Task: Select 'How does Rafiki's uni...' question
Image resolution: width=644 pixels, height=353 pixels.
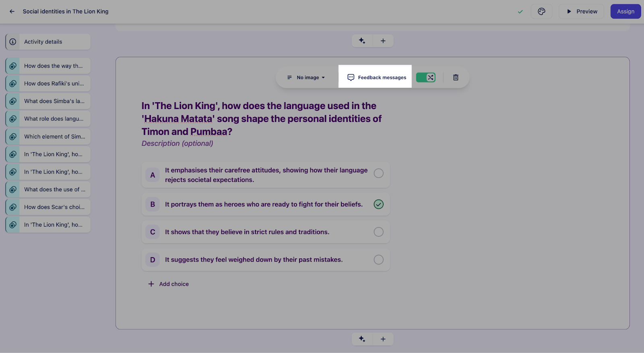Action: click(x=48, y=84)
